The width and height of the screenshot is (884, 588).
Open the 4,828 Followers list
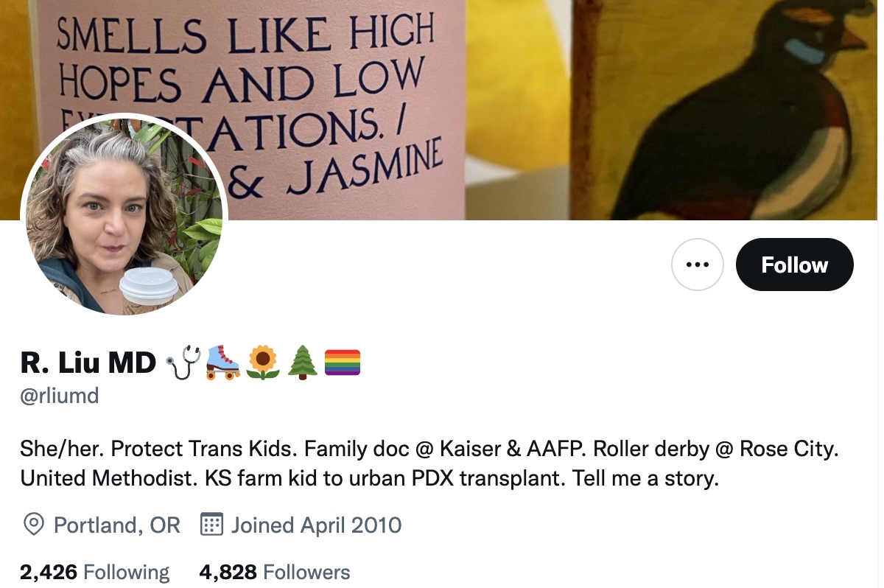275,572
